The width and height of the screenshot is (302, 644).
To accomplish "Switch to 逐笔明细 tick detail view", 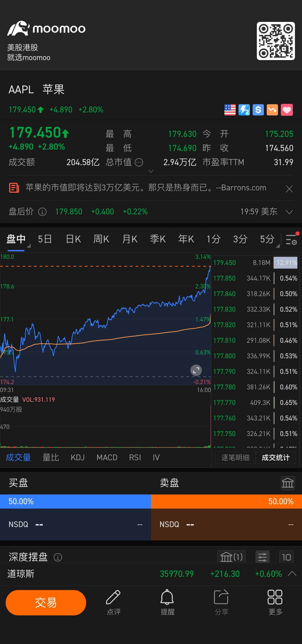I will click(235, 457).
